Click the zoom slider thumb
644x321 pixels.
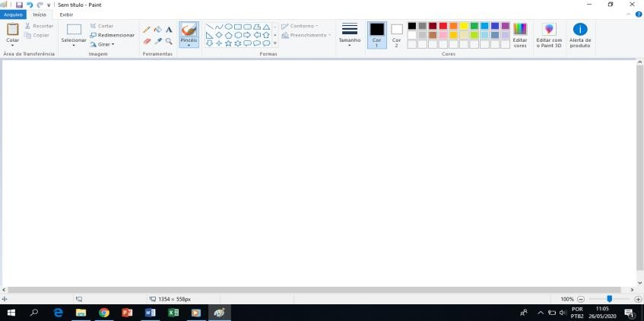tap(610, 299)
